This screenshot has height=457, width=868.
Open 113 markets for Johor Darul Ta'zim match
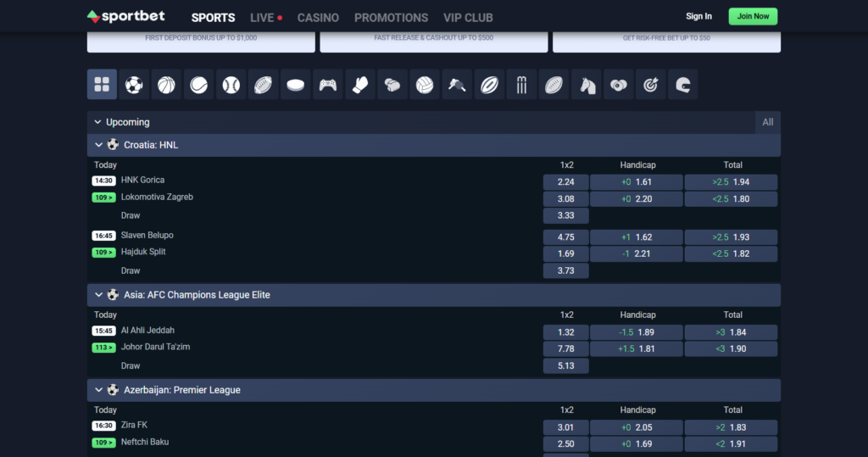pos(103,348)
